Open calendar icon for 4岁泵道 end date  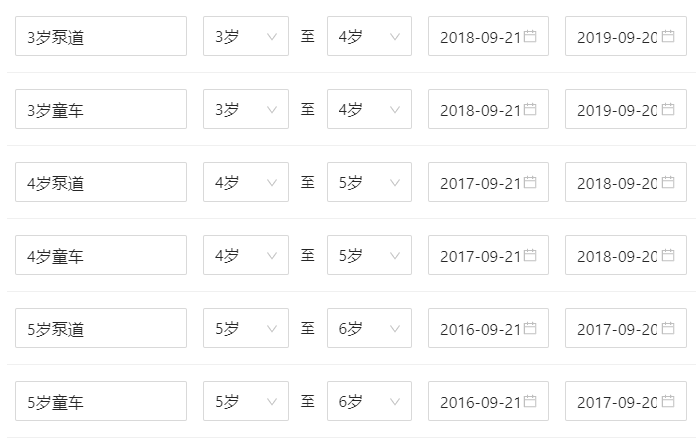[668, 182]
